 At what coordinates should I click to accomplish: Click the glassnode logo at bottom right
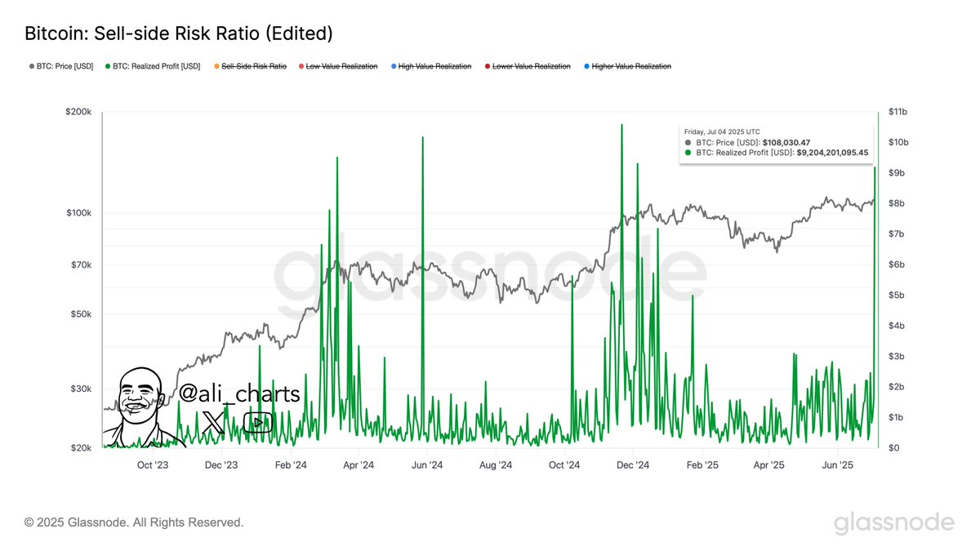point(893,523)
